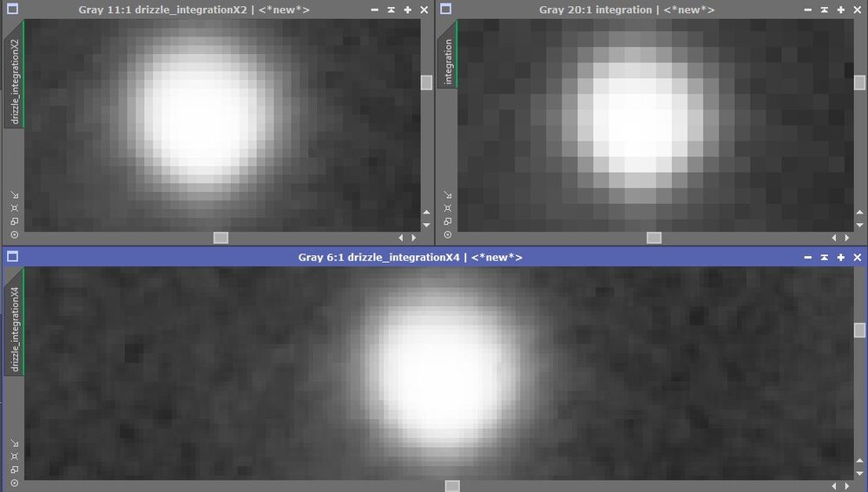Click overlapping squares icon in drizzle_integrationX2 window

click(13, 221)
